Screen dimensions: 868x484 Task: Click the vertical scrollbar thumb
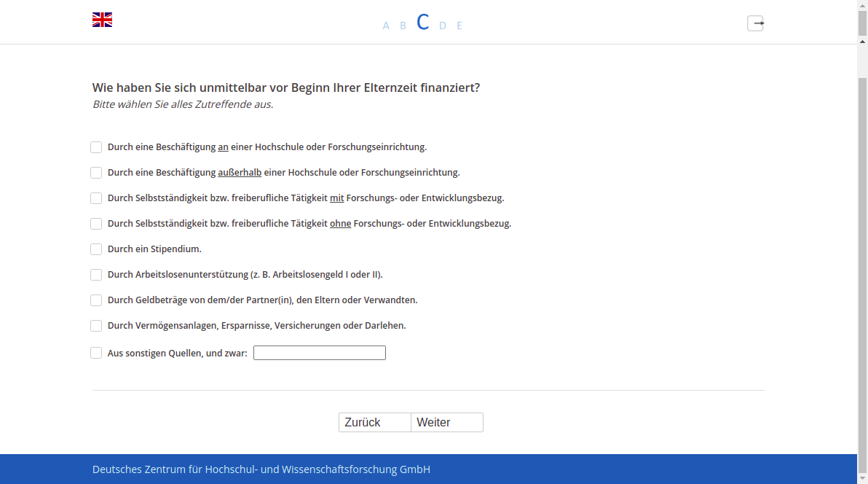(862, 275)
